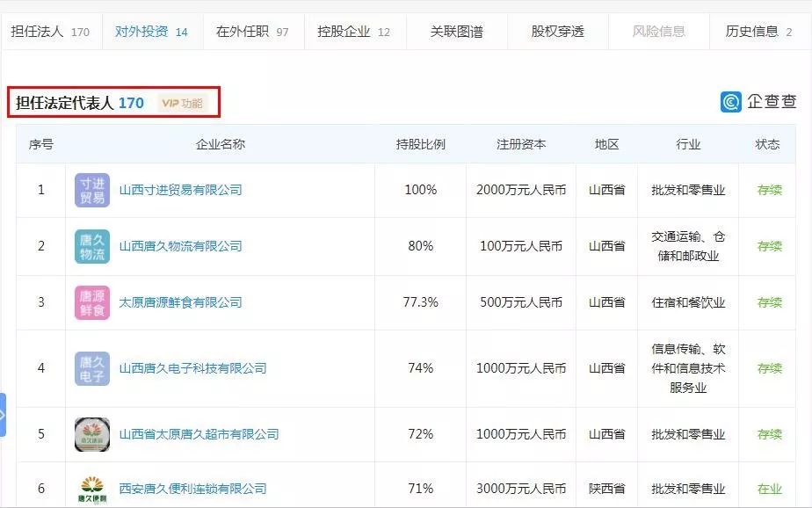Open the 历史信息 tab

point(753,29)
